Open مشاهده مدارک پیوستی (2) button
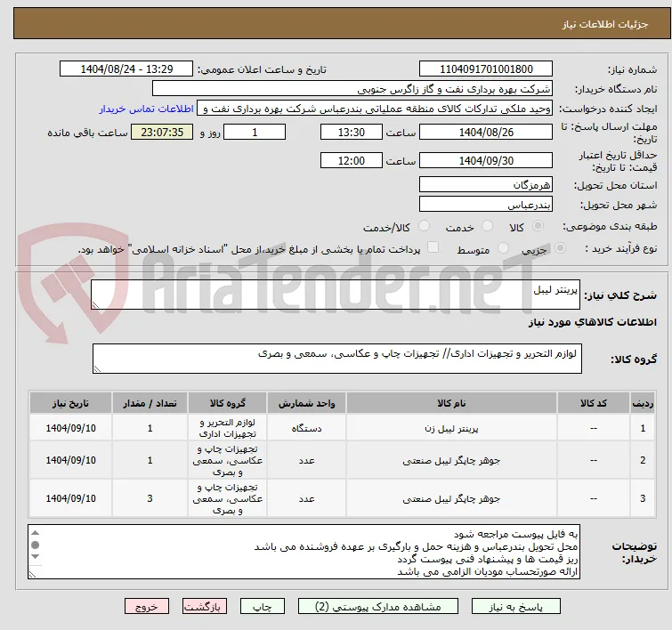 (378, 607)
